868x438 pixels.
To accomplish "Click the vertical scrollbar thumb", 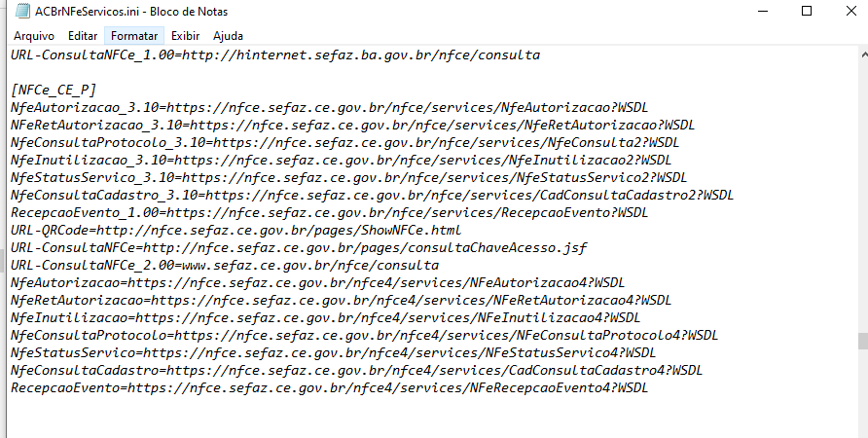I will (x=863, y=341).
